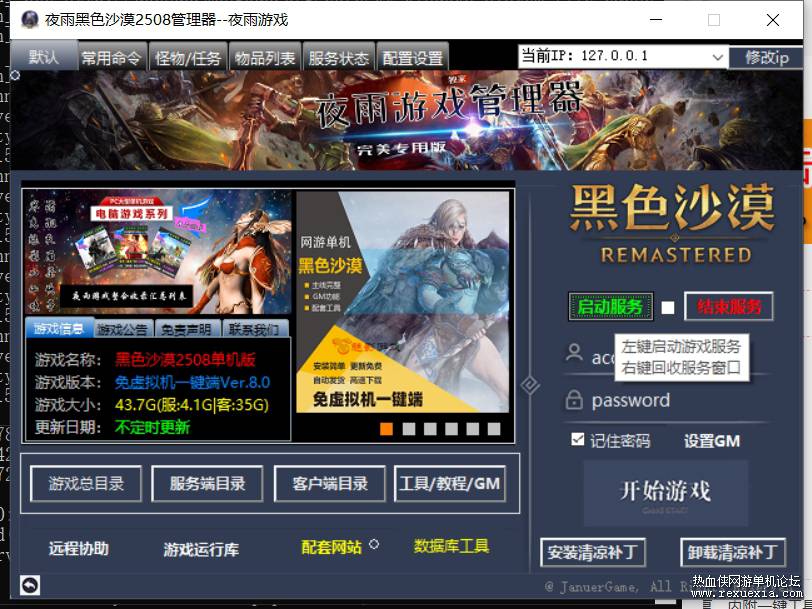Click the 修改ip button
Screen dimensions: 812x609
click(766, 57)
